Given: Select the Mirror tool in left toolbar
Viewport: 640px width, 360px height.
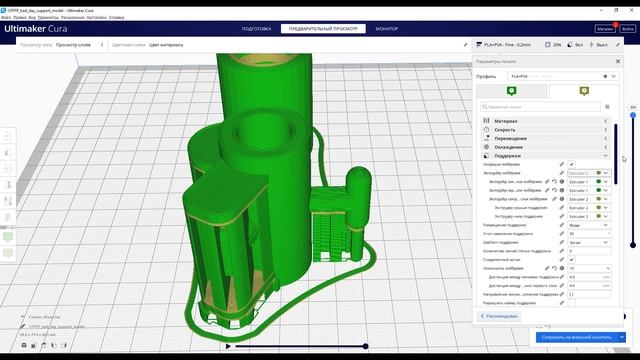Looking at the screenshot, I should coord(8,184).
